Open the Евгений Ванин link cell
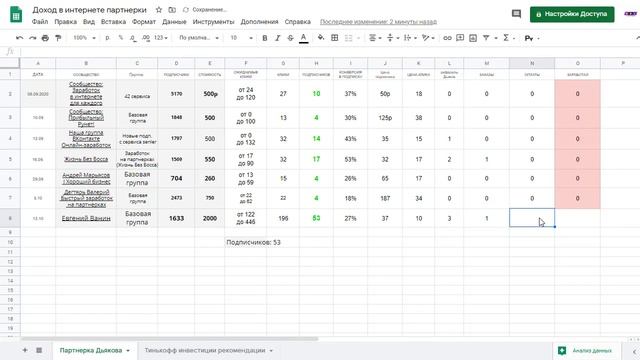 tap(86, 218)
